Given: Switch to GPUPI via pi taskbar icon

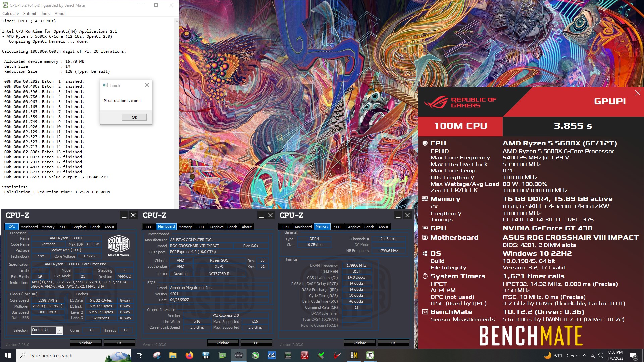Looking at the screenshot, I should (x=370, y=355).
